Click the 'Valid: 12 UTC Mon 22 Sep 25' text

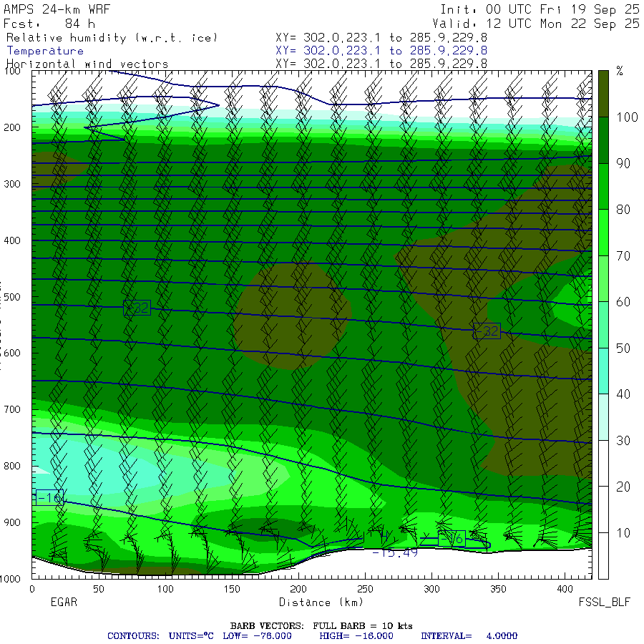[x=535, y=24]
